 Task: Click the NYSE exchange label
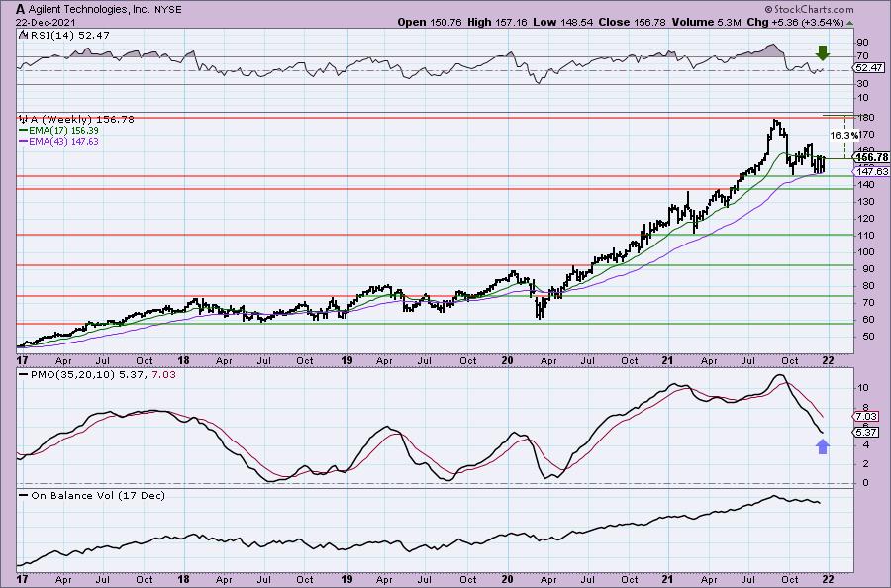(167, 10)
